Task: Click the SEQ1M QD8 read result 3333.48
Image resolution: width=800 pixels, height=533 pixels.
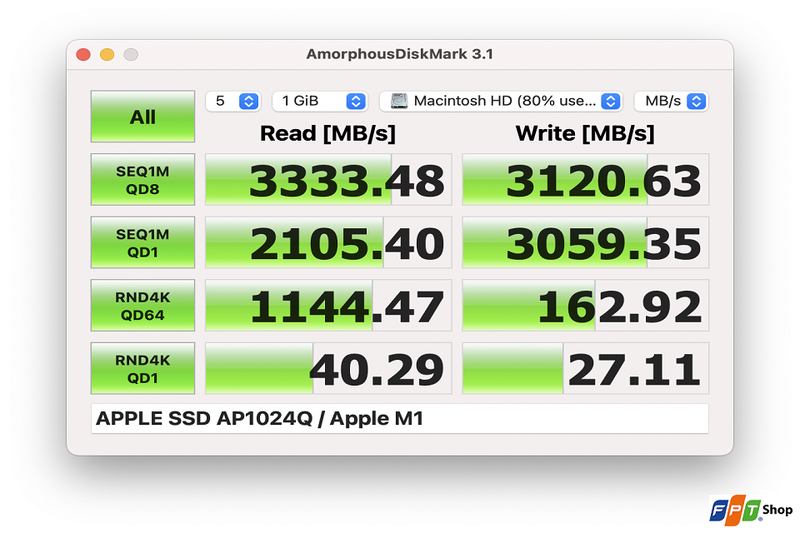Action: [x=329, y=180]
